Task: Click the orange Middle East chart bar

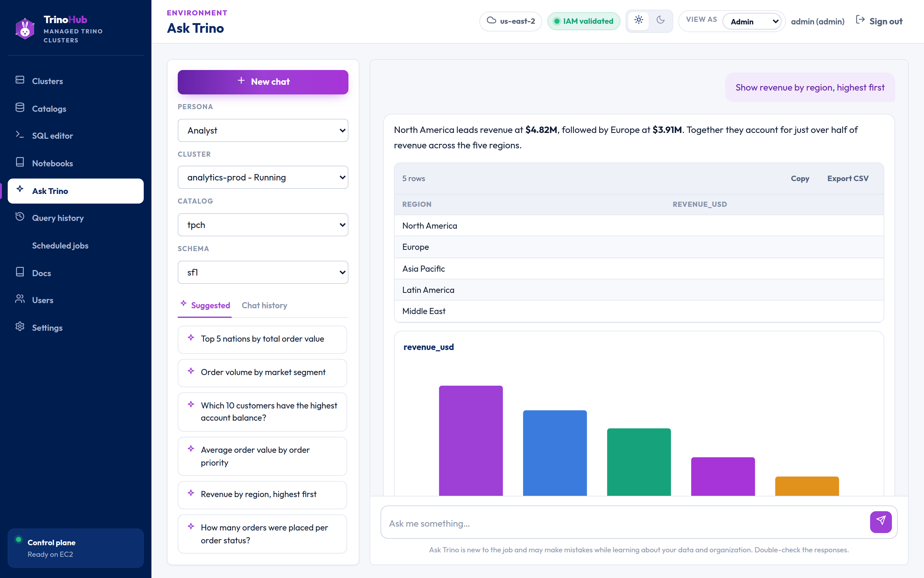Action: click(x=807, y=486)
